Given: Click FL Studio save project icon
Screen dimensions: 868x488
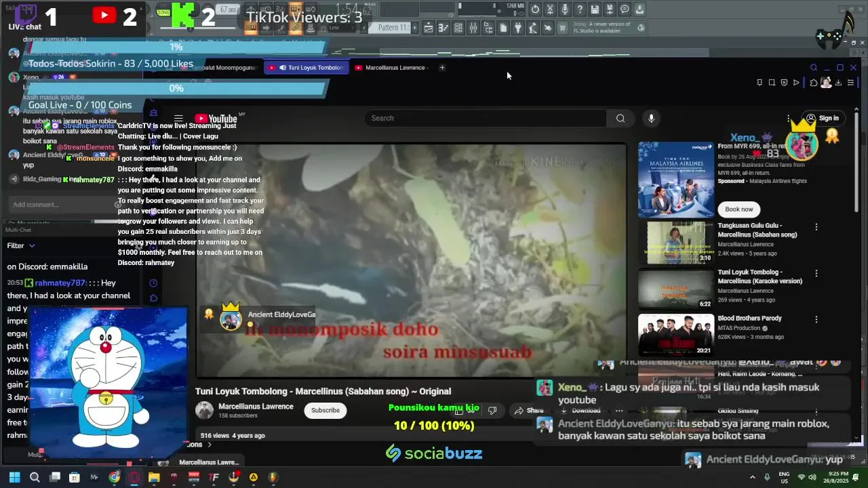Looking at the screenshot, I should click(x=595, y=9).
